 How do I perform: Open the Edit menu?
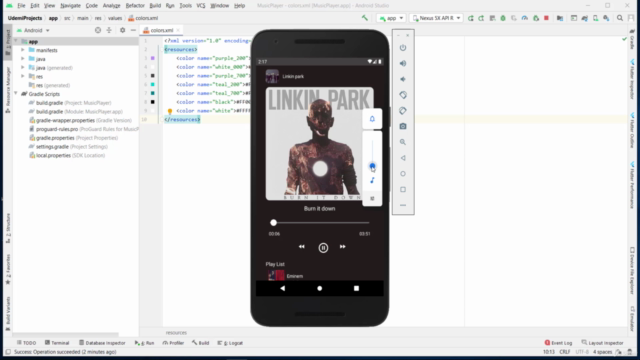pyautogui.click(x=35, y=6)
